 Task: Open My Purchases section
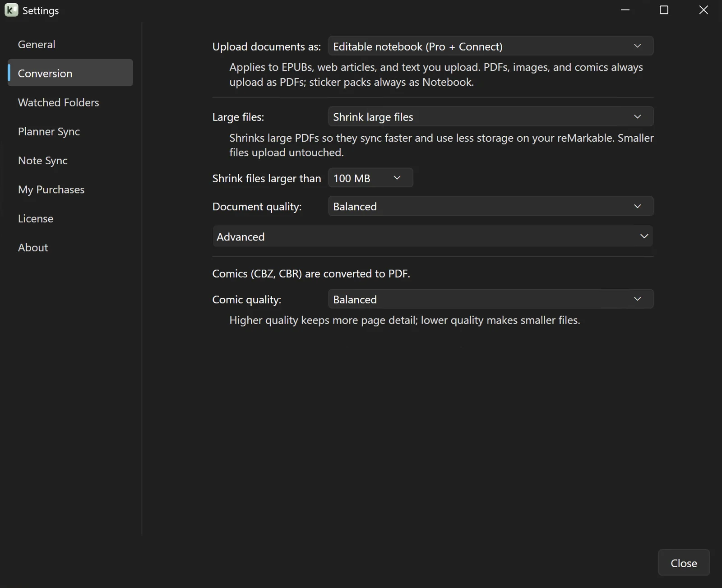pos(70,190)
